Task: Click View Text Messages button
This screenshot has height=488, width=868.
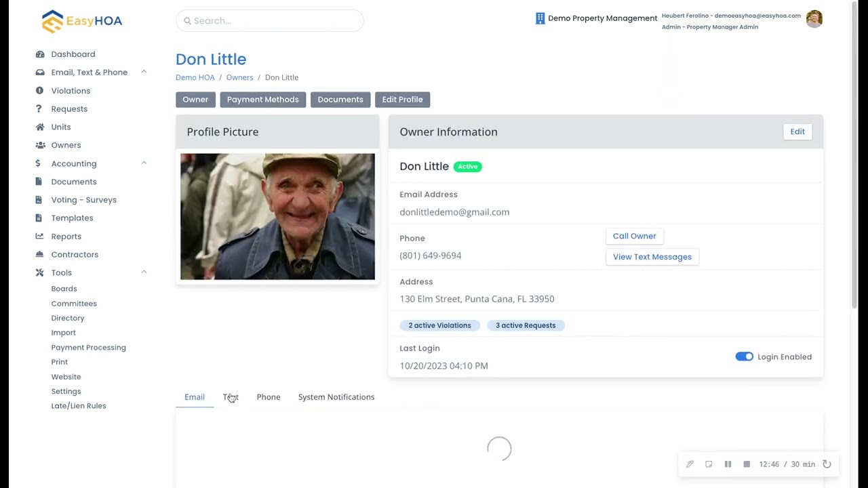Action: point(652,257)
